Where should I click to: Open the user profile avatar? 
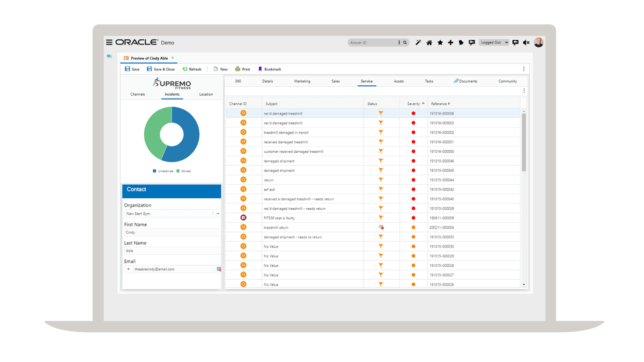pos(539,42)
